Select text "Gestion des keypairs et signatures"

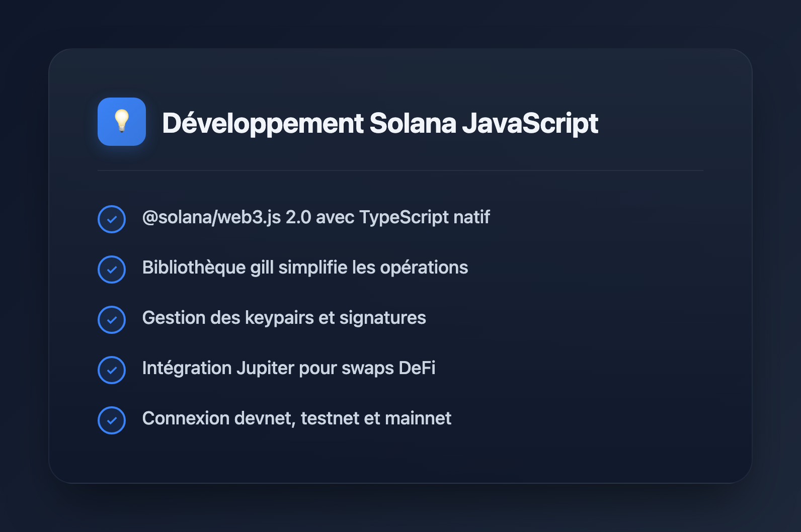(x=284, y=318)
